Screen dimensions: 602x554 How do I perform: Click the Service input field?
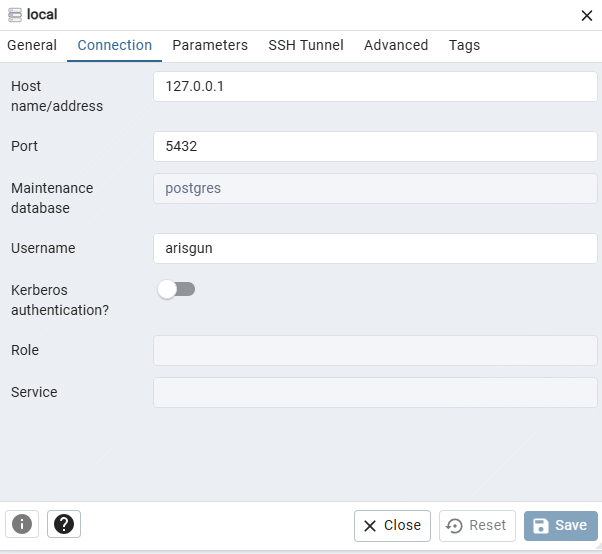coord(375,392)
